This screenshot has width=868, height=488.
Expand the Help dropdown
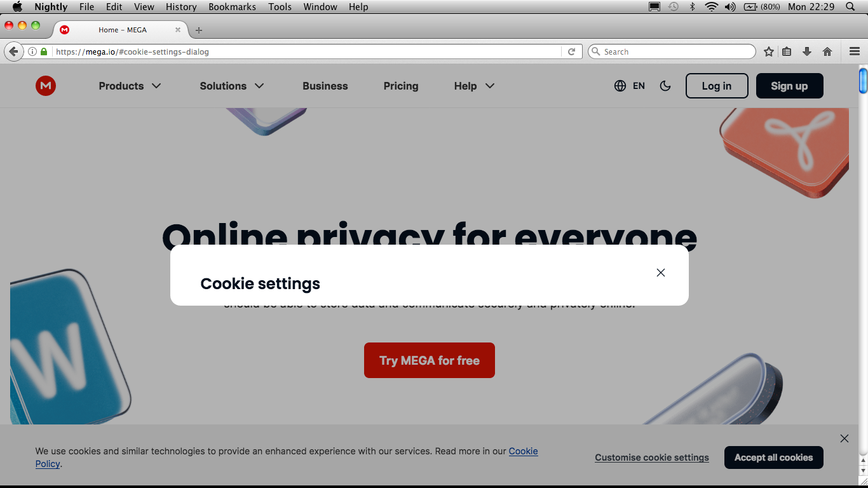point(474,86)
